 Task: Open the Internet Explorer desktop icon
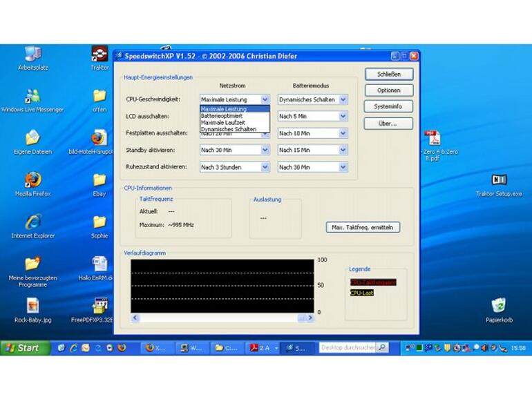(x=32, y=223)
